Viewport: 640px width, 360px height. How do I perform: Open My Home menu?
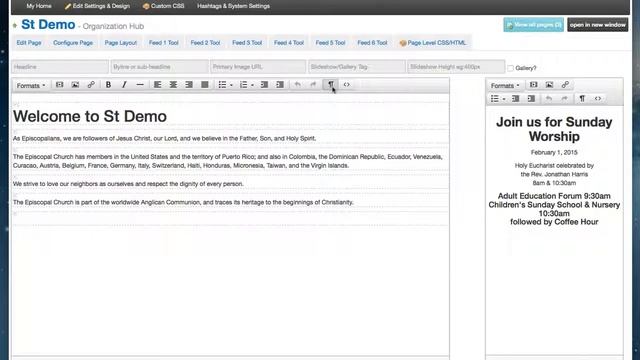pyautogui.click(x=39, y=6)
